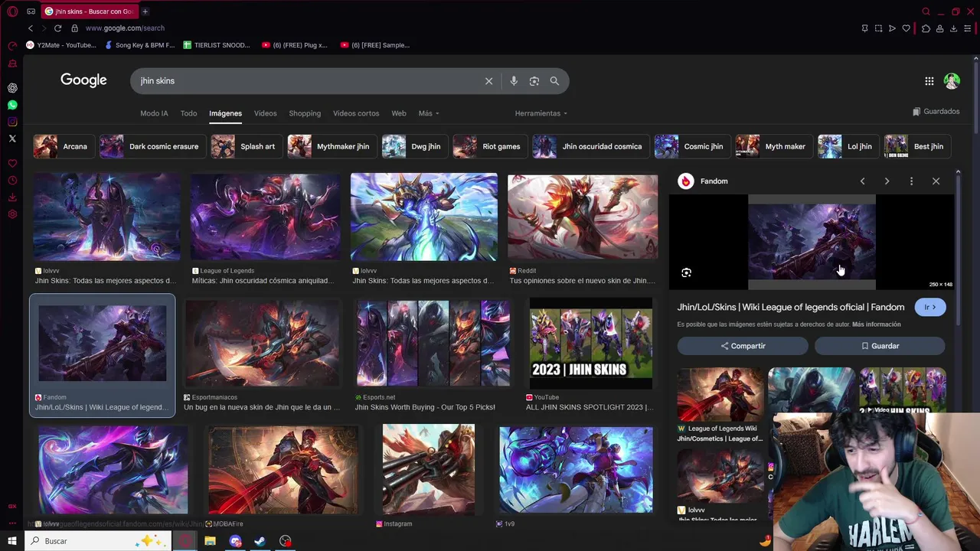
Task: Open the Y2Mate bookmark
Action: (x=61, y=45)
